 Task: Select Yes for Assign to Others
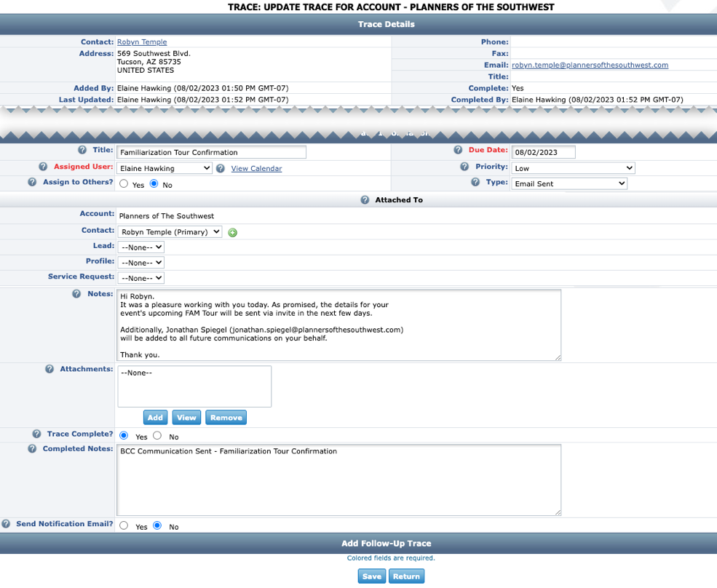(x=124, y=184)
